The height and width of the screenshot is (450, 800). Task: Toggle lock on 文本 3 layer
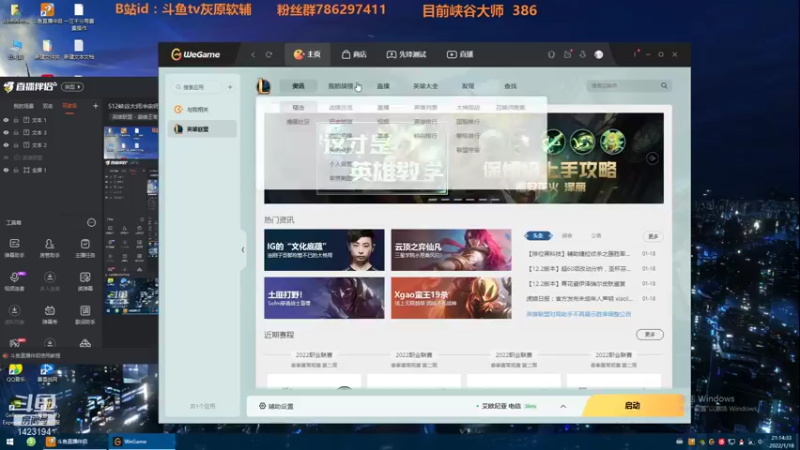(16, 132)
